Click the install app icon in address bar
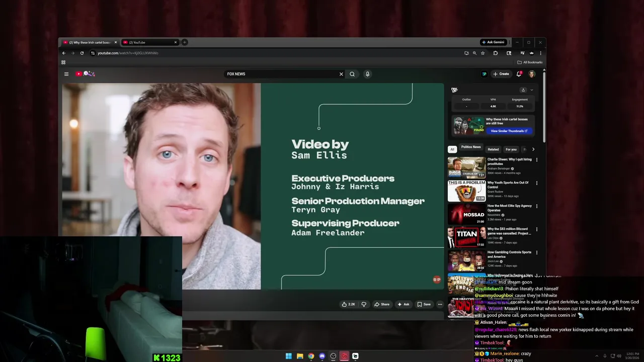 (x=466, y=53)
